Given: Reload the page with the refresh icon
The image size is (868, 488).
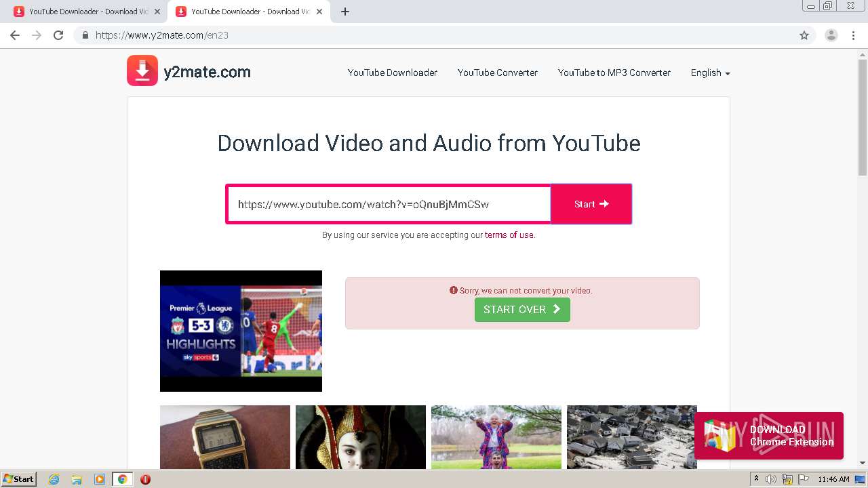Looking at the screenshot, I should [x=58, y=35].
